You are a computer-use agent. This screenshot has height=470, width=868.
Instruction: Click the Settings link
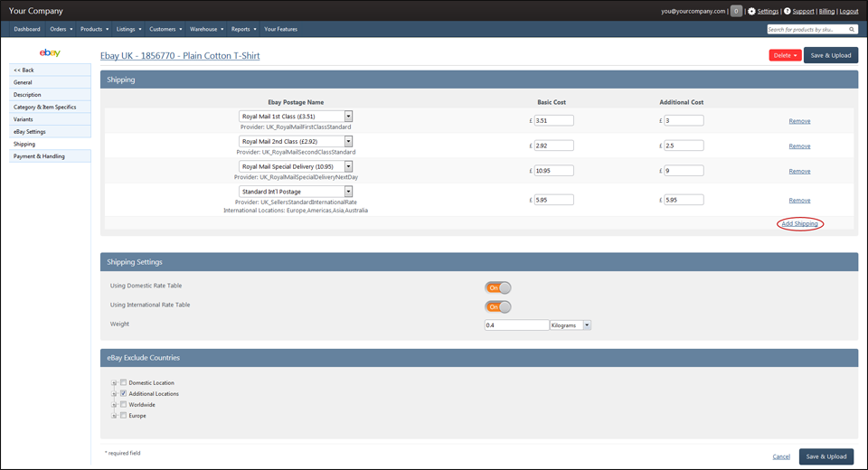coord(768,11)
